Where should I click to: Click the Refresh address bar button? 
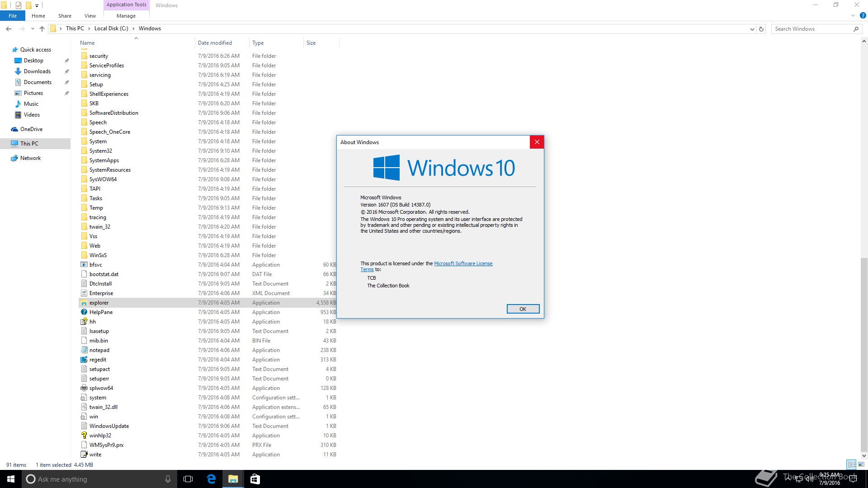pyautogui.click(x=761, y=29)
